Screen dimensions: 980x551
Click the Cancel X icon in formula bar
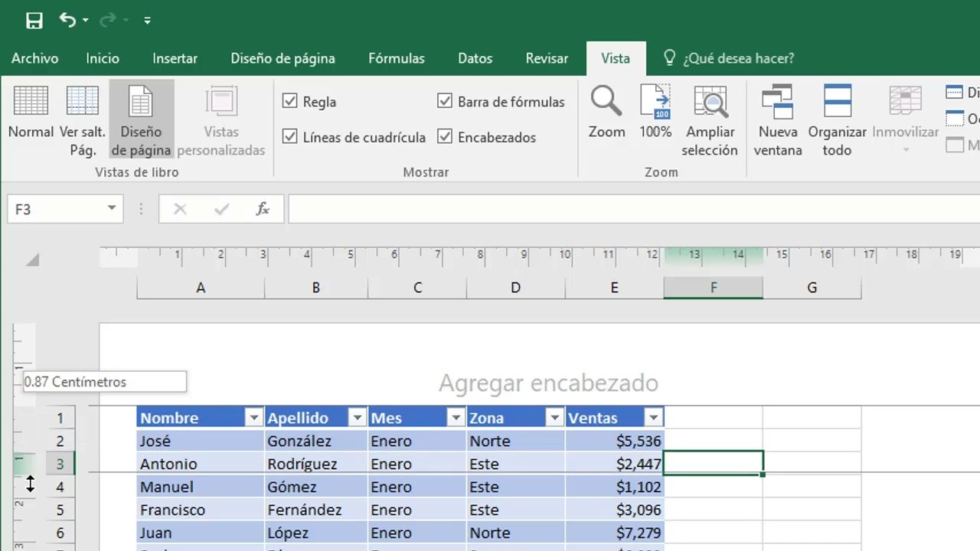click(x=180, y=209)
